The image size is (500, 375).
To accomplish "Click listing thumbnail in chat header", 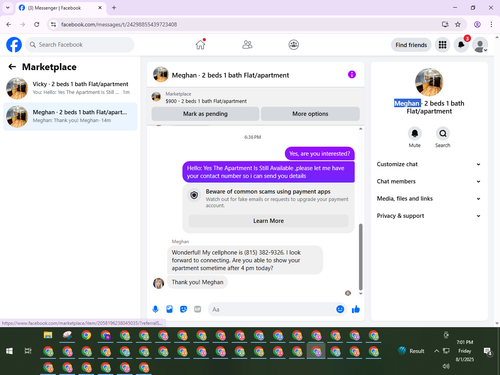I will tap(161, 74).
